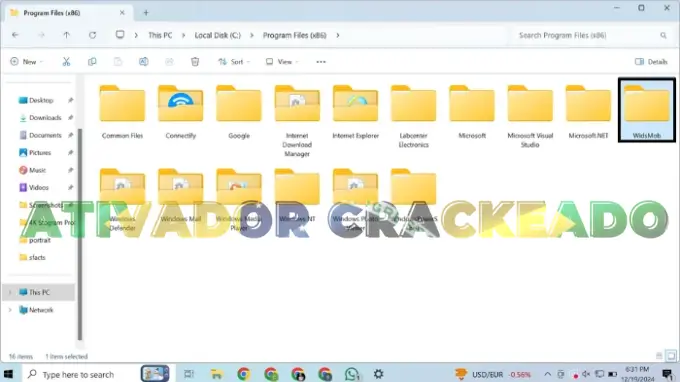
Task: Open the New item dropdown
Action: pos(26,62)
